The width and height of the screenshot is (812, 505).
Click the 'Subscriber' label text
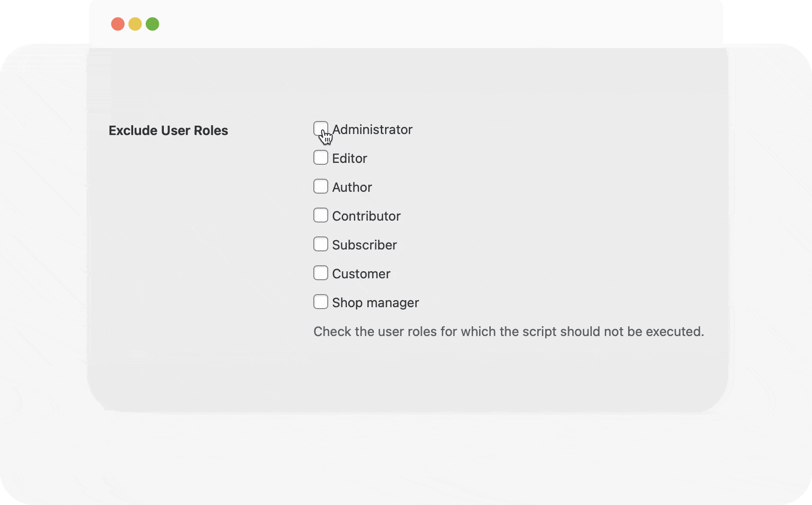(x=365, y=245)
